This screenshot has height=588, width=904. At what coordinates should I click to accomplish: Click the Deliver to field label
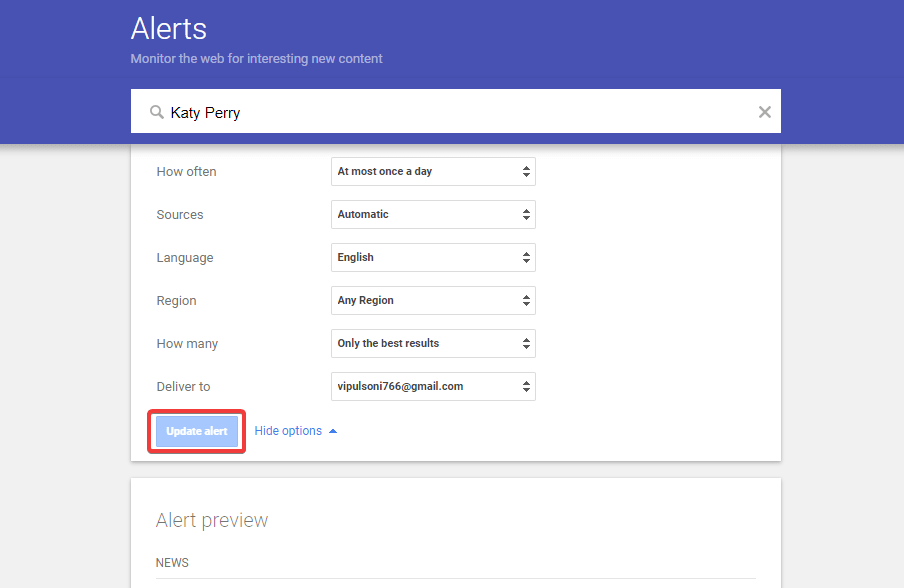(183, 387)
